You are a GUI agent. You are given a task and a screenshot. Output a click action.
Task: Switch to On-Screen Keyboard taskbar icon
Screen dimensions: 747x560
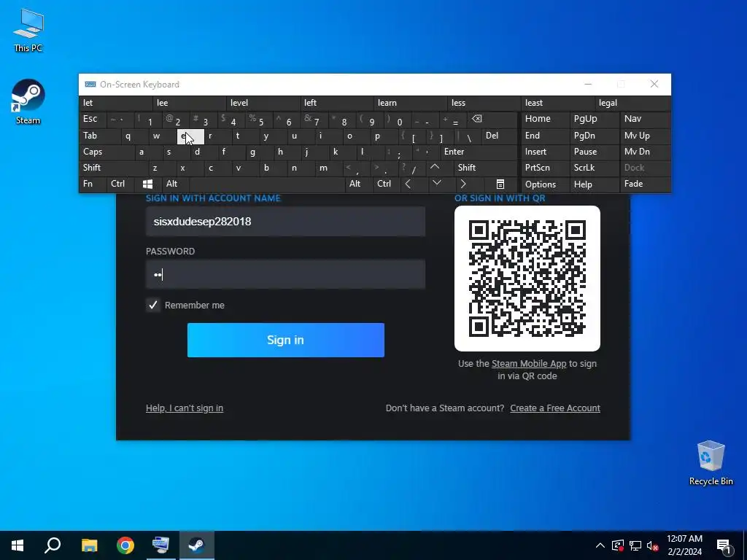(160, 545)
